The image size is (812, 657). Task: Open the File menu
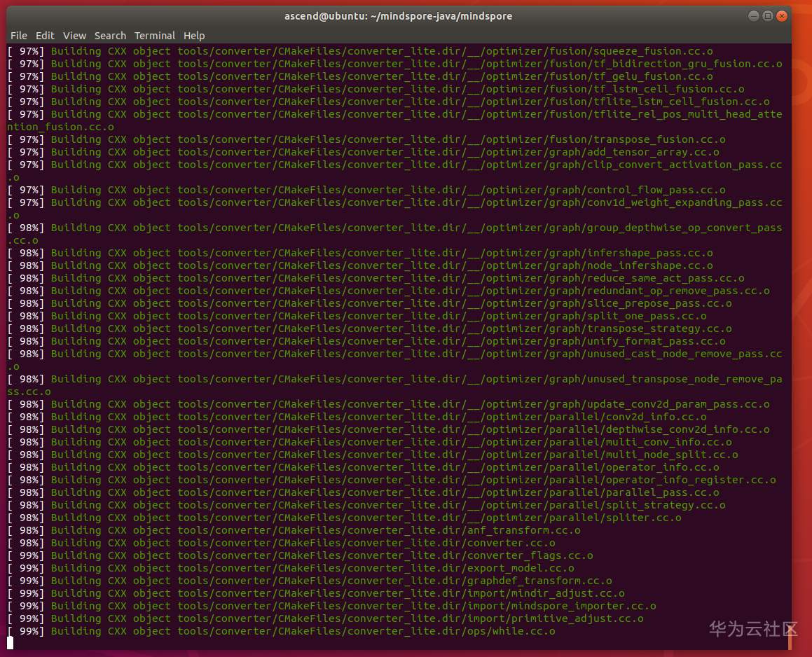pyautogui.click(x=19, y=36)
